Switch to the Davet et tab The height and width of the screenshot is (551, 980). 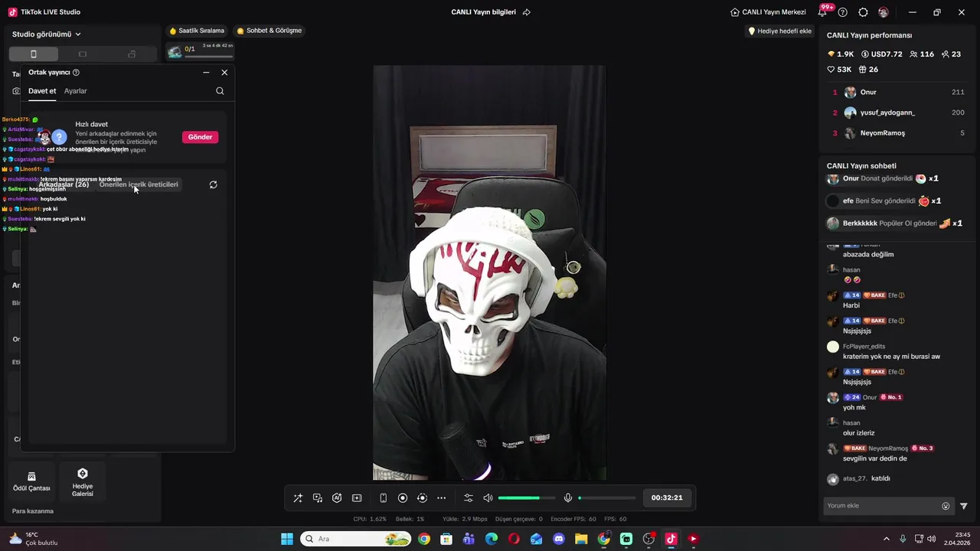click(x=42, y=91)
